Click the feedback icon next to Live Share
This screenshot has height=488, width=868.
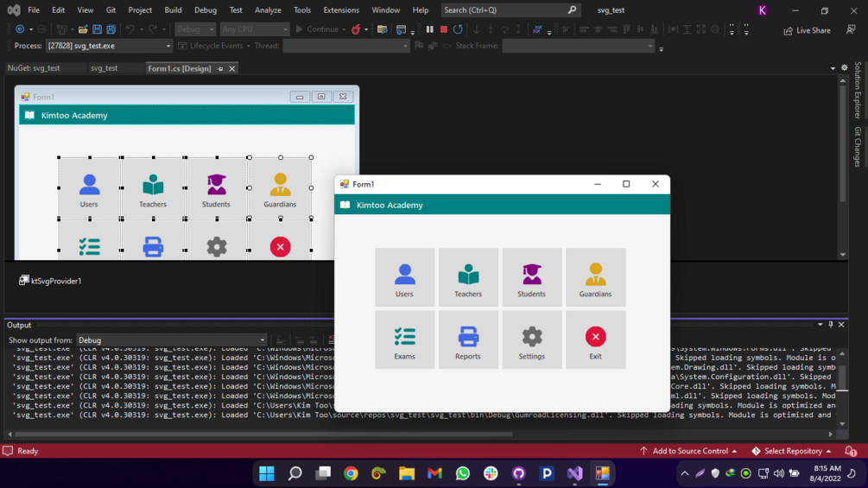(851, 30)
